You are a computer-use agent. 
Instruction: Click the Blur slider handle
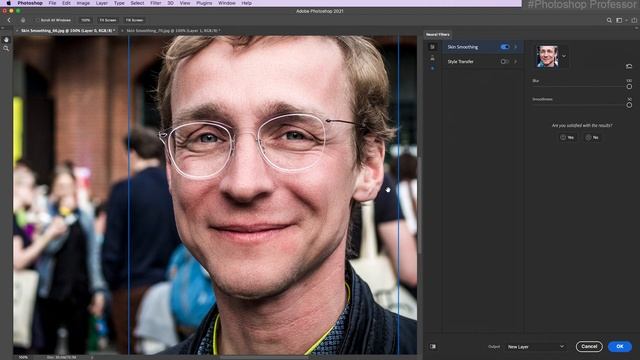629,87
